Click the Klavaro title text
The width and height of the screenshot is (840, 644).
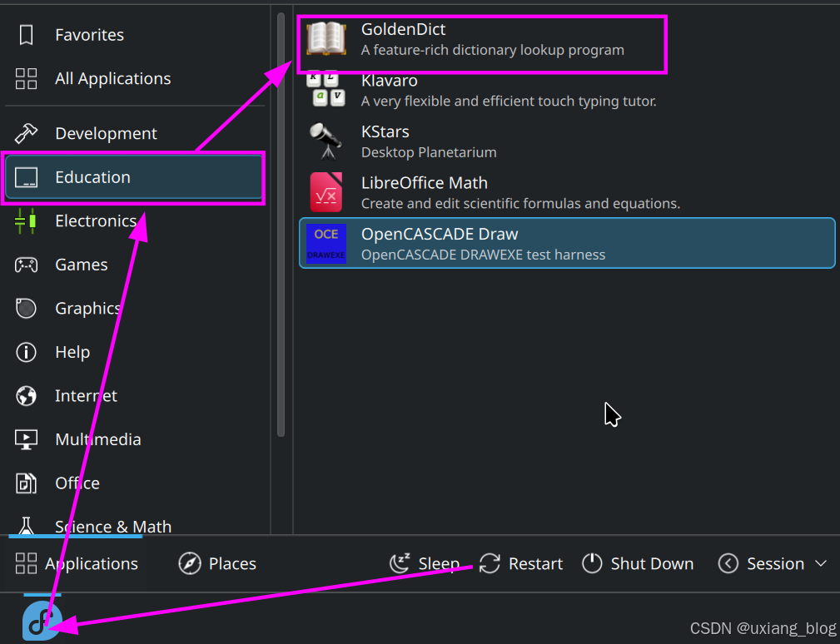click(x=389, y=81)
